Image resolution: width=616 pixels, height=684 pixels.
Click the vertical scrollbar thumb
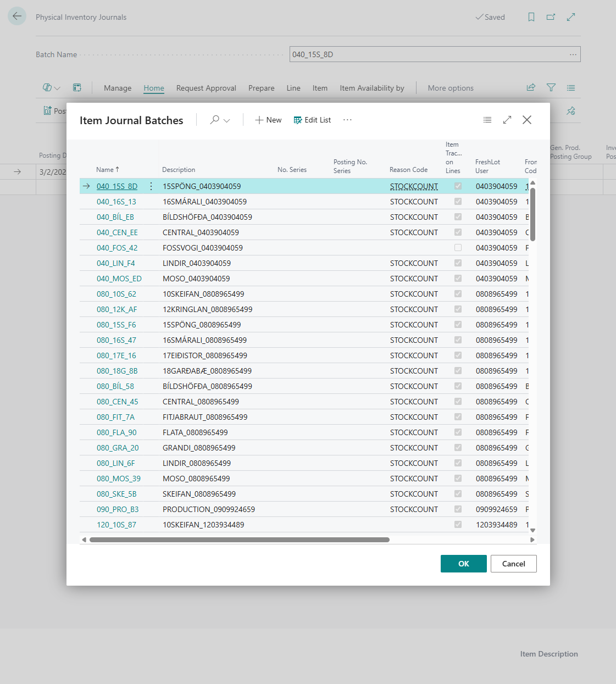click(532, 214)
